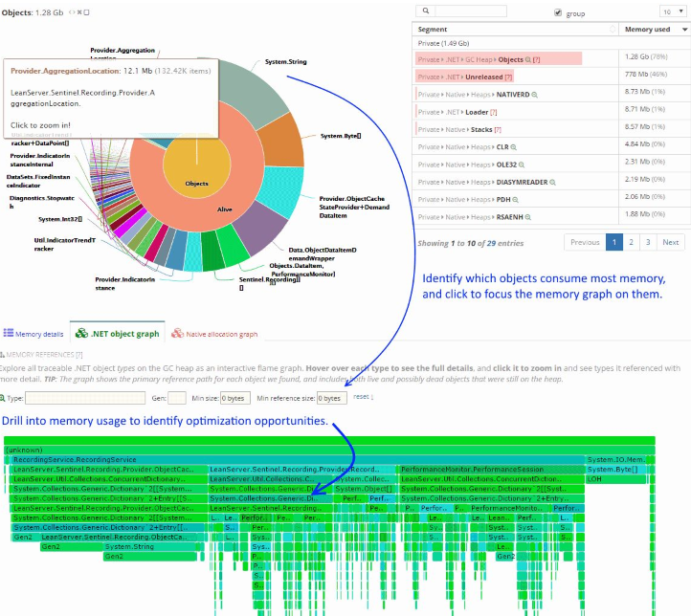The width and height of the screenshot is (691, 616).
Task: Click the reset link in filter bar
Action: [361, 396]
